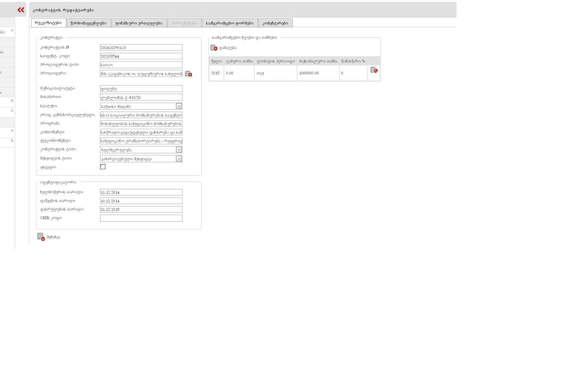Click the შენახვა save icon
The width and height of the screenshot is (588, 368).
(x=40, y=237)
